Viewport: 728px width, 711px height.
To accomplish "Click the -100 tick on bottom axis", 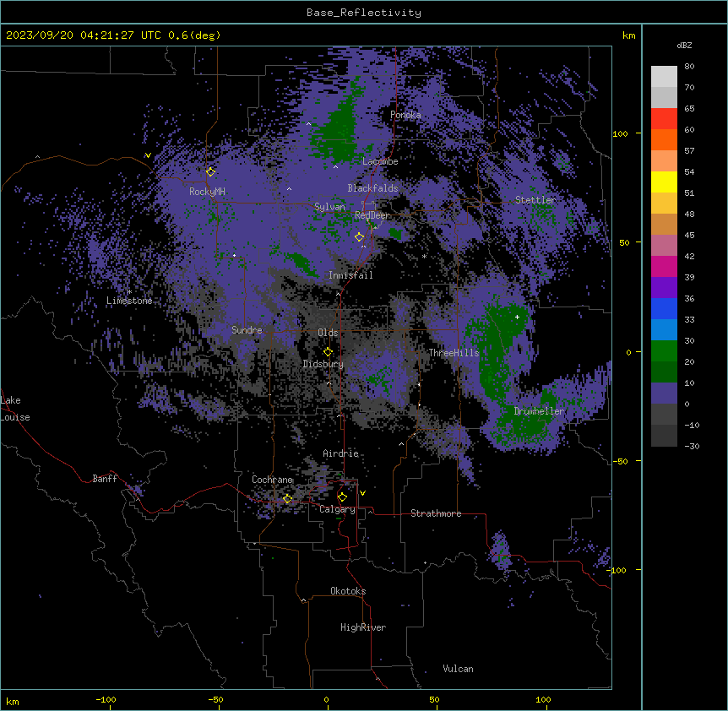I will click(x=106, y=700).
